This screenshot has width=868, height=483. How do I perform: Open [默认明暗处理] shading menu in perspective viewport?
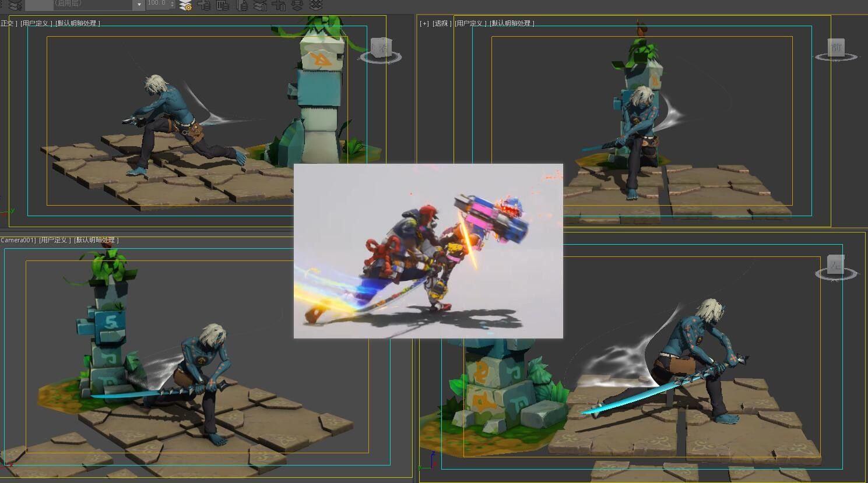click(511, 23)
